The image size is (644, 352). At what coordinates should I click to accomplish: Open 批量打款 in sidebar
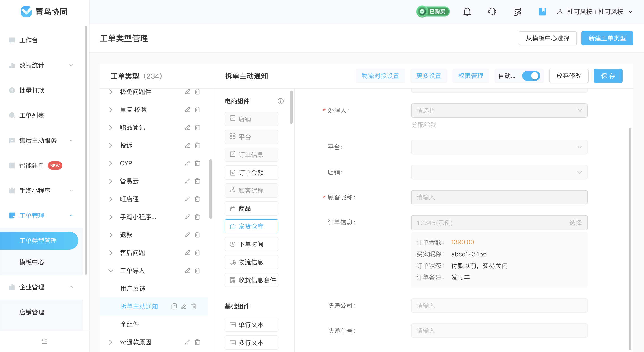pos(32,90)
